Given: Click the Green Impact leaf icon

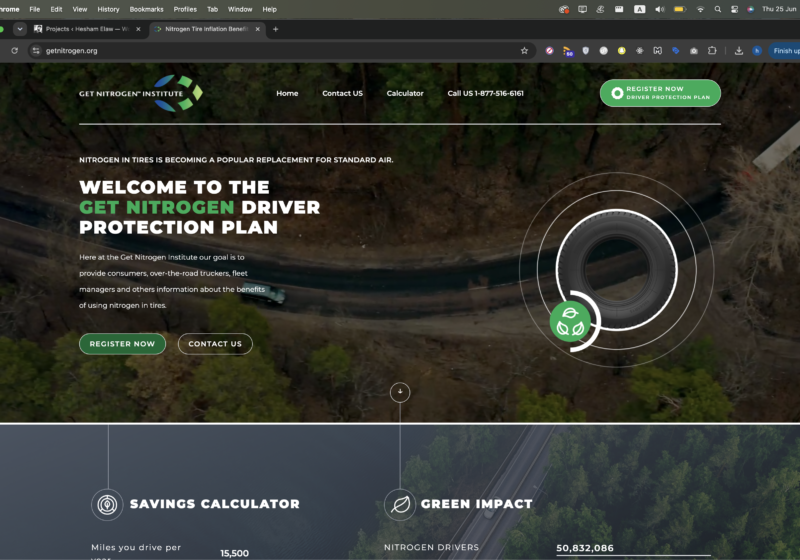Looking at the screenshot, I should (400, 504).
